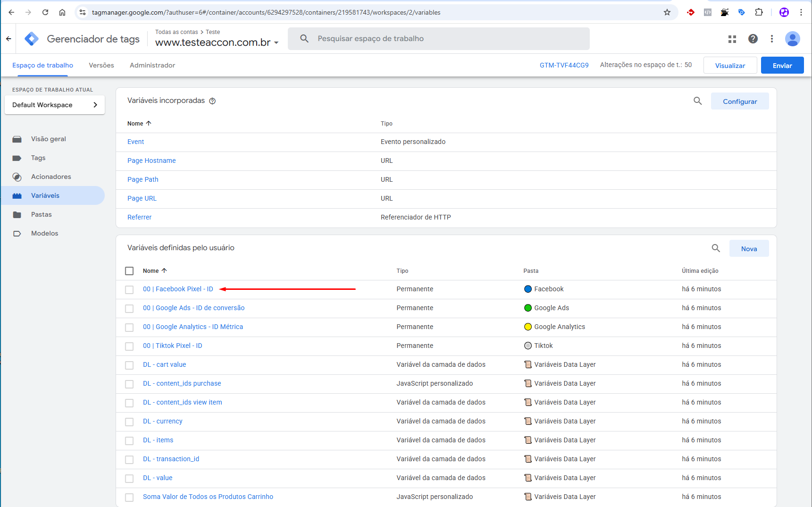Open the Referrer built-in variable
The height and width of the screenshot is (507, 812).
pyautogui.click(x=139, y=217)
